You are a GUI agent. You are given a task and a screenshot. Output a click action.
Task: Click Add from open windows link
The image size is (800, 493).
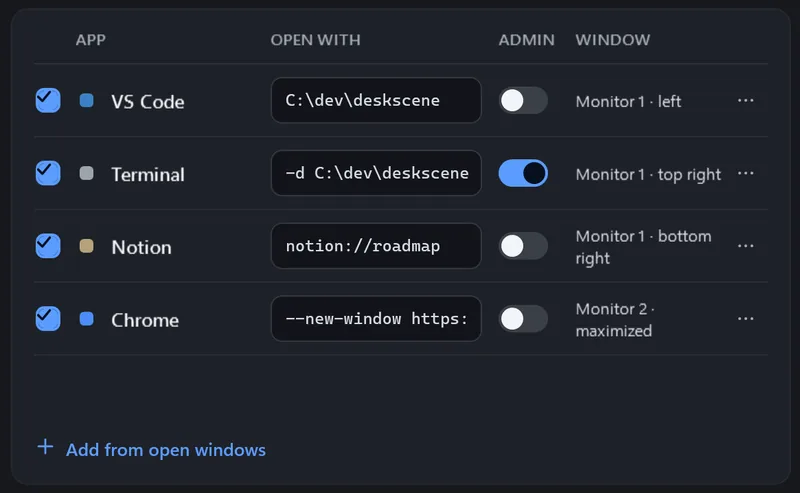tap(166, 450)
